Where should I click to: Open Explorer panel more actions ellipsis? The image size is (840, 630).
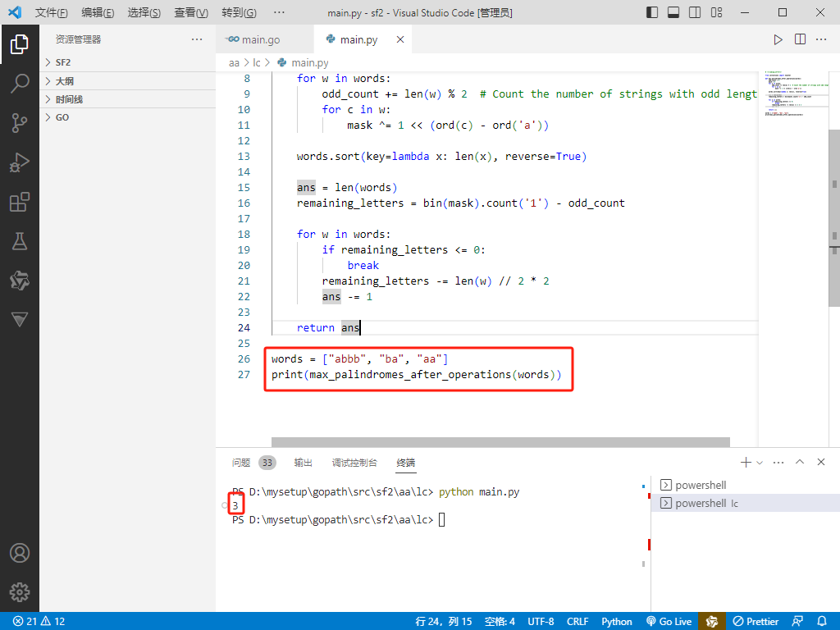[x=197, y=39]
